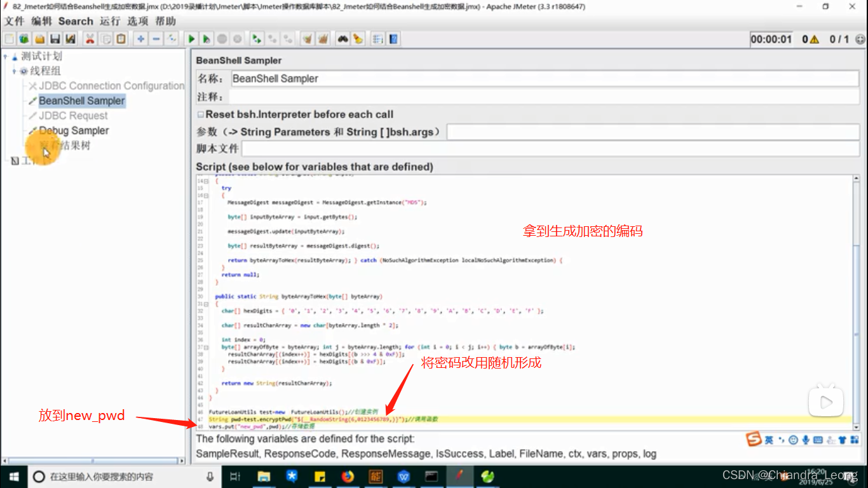Click the Clear broom icon
The height and width of the screenshot is (488, 868).
[308, 39]
